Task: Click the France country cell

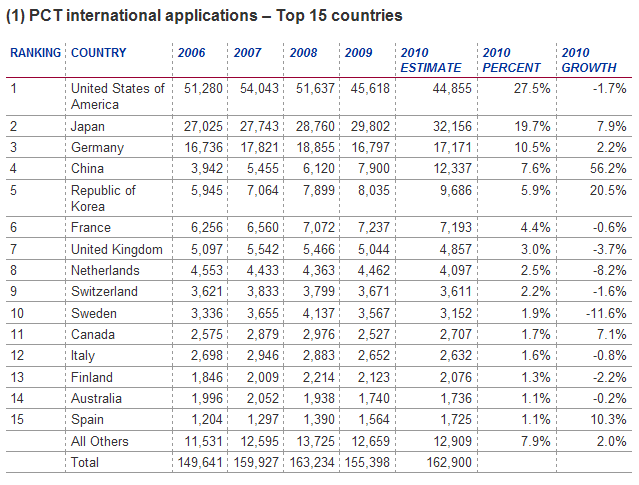Action: tap(91, 227)
